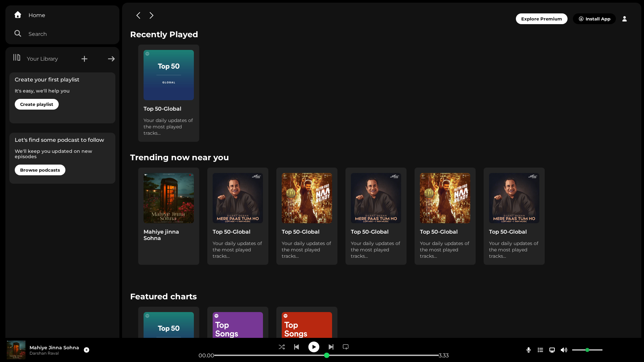Click the 3.33 track duration
This screenshot has width=644, height=362.
click(x=443, y=356)
